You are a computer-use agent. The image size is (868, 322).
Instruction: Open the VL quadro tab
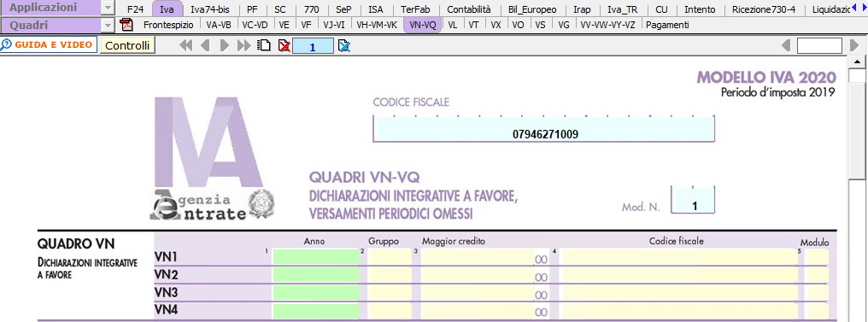tap(453, 25)
